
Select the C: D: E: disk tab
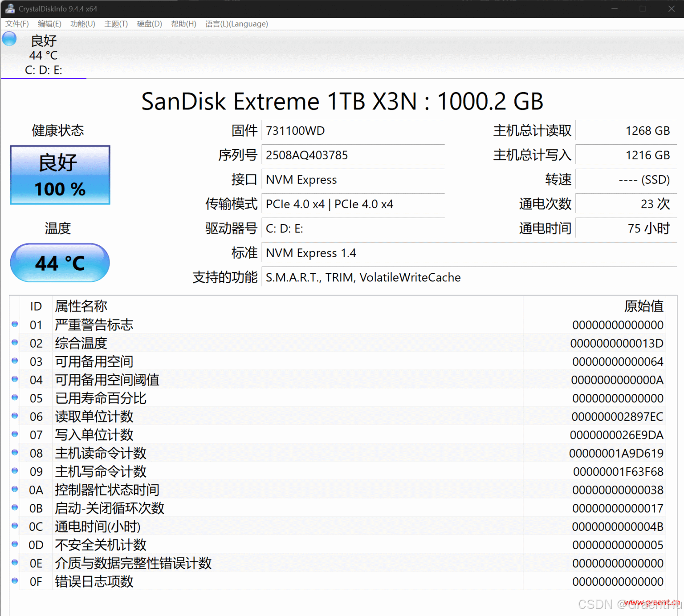pos(43,55)
